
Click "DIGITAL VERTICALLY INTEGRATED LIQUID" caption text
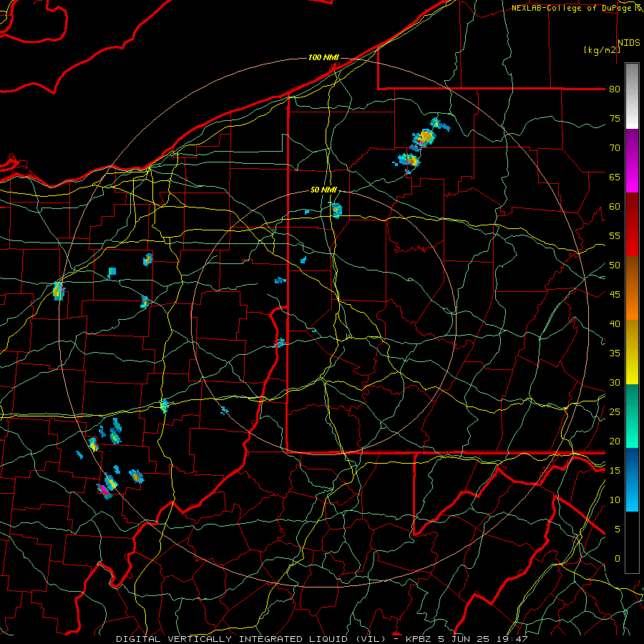(233, 639)
